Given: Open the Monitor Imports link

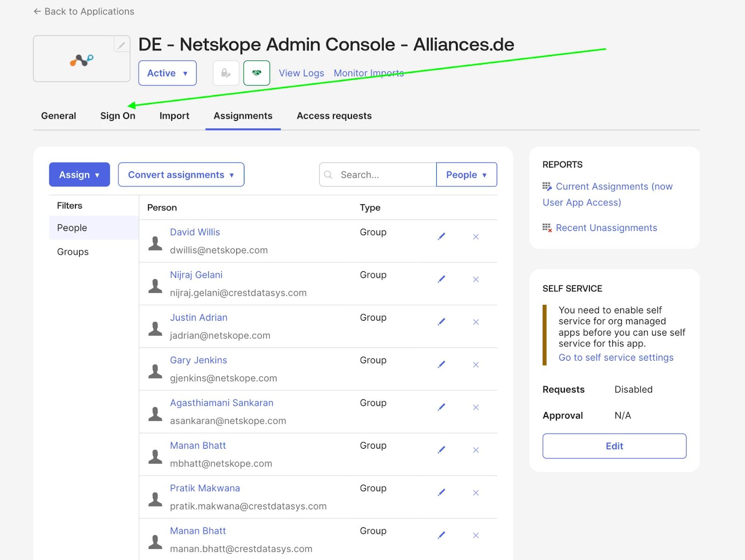Looking at the screenshot, I should tap(369, 73).
